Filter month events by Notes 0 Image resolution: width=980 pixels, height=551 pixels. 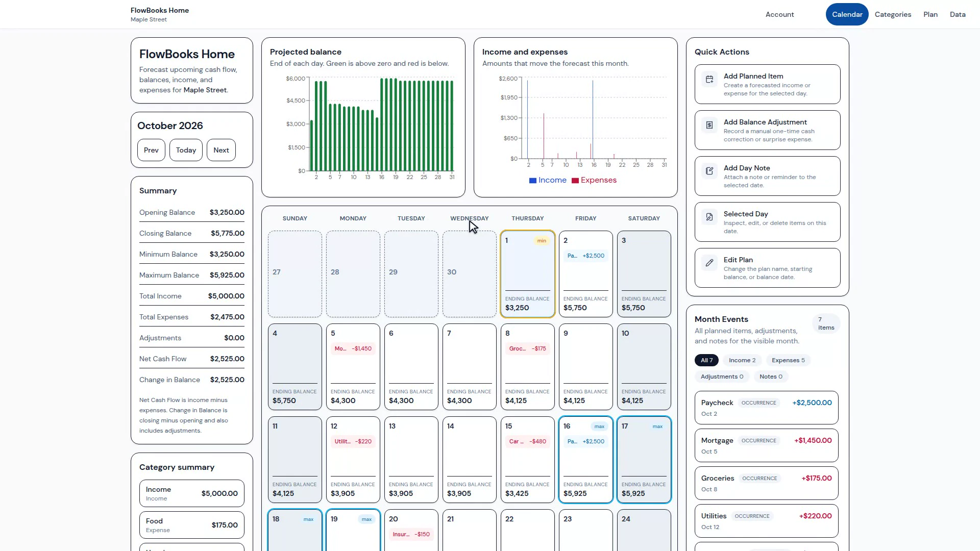click(771, 377)
